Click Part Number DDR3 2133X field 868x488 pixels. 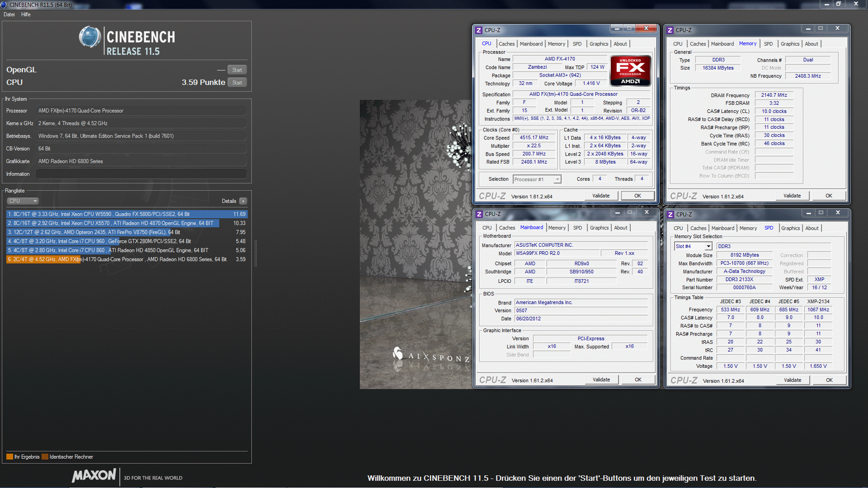(x=744, y=280)
